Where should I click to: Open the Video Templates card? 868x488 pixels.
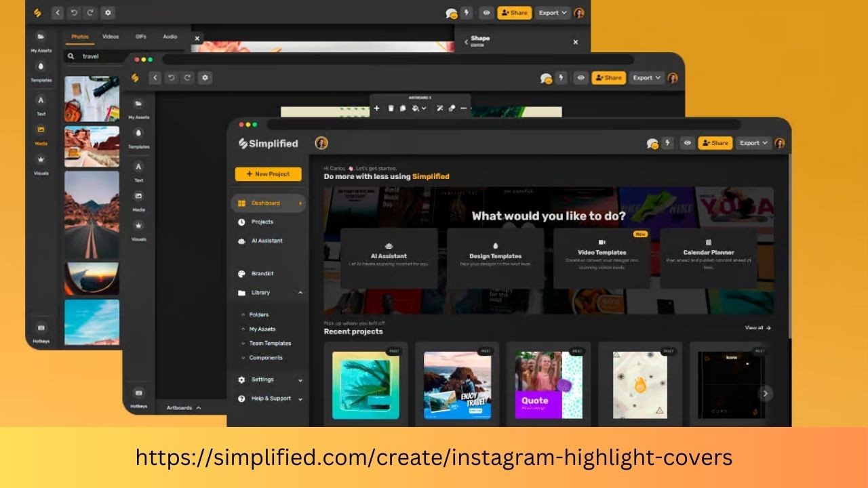tap(601, 258)
